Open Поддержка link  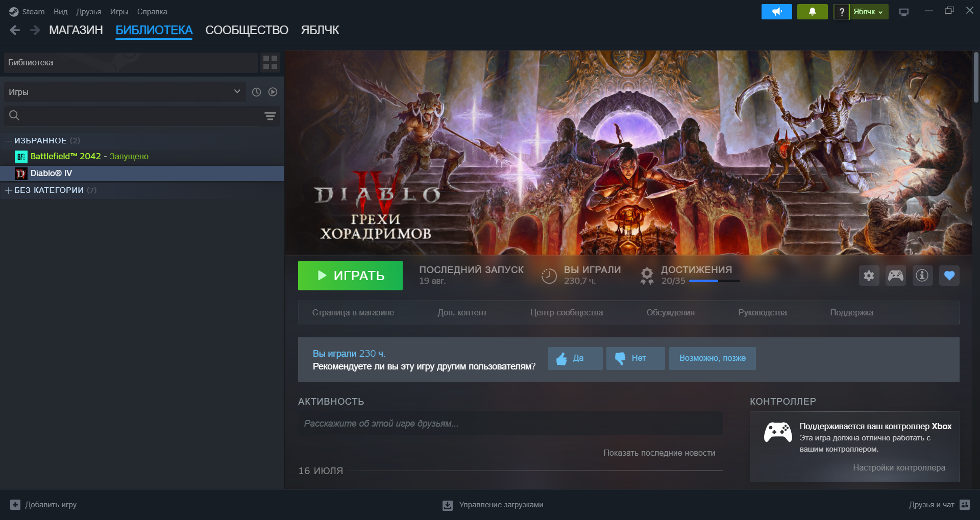[852, 312]
